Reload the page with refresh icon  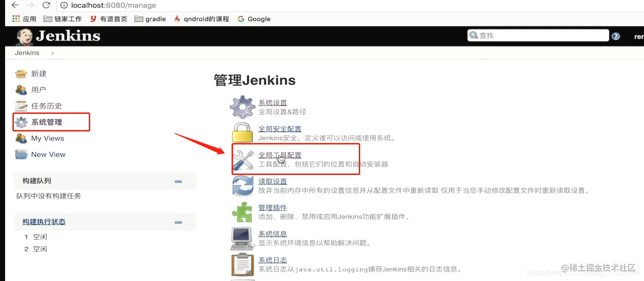pos(46,6)
